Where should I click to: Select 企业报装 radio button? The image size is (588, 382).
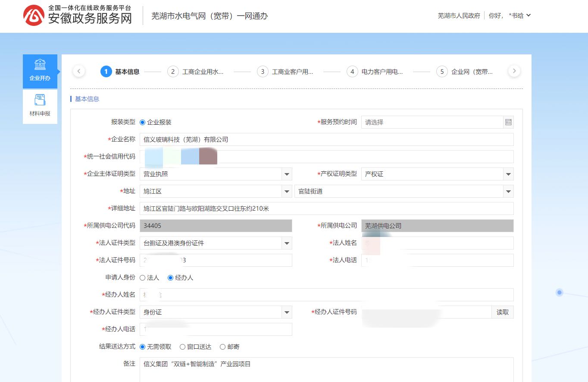click(x=143, y=122)
